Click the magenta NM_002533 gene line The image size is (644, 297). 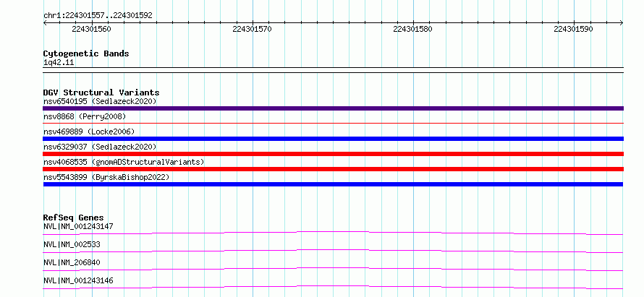tap(333, 251)
